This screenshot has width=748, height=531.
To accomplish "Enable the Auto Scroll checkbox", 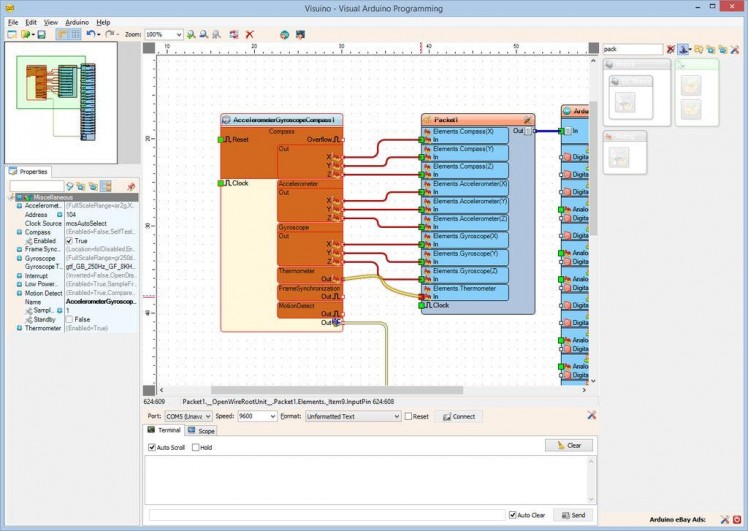I will [152, 447].
